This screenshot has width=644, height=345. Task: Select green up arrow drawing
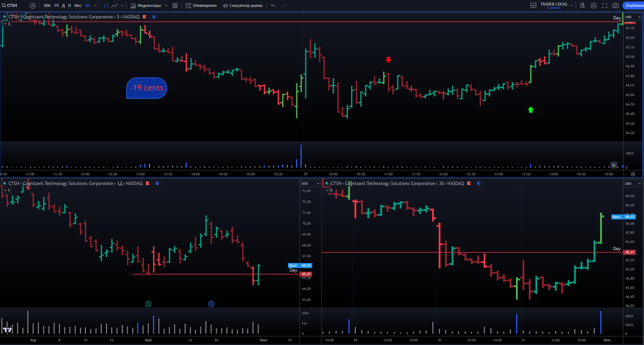(531, 110)
